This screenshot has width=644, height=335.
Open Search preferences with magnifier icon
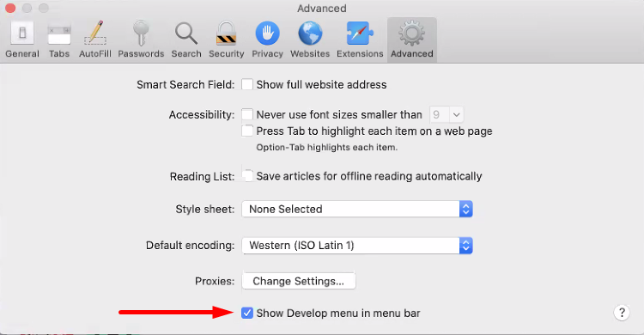pos(186,40)
